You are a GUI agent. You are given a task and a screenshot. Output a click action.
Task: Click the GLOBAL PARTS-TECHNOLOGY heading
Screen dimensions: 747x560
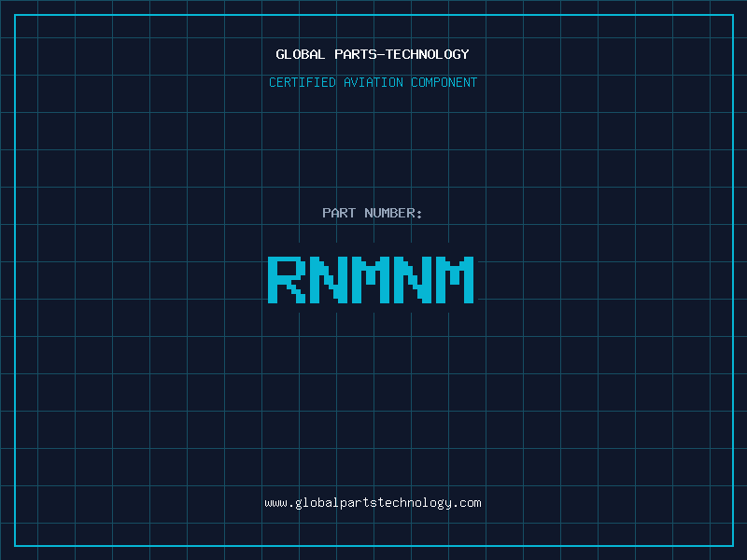click(x=373, y=54)
